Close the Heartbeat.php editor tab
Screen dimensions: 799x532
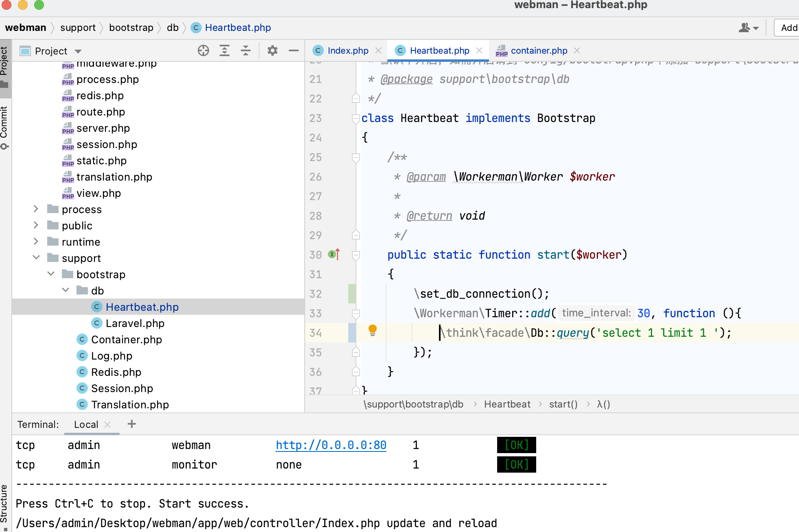pyautogui.click(x=479, y=50)
